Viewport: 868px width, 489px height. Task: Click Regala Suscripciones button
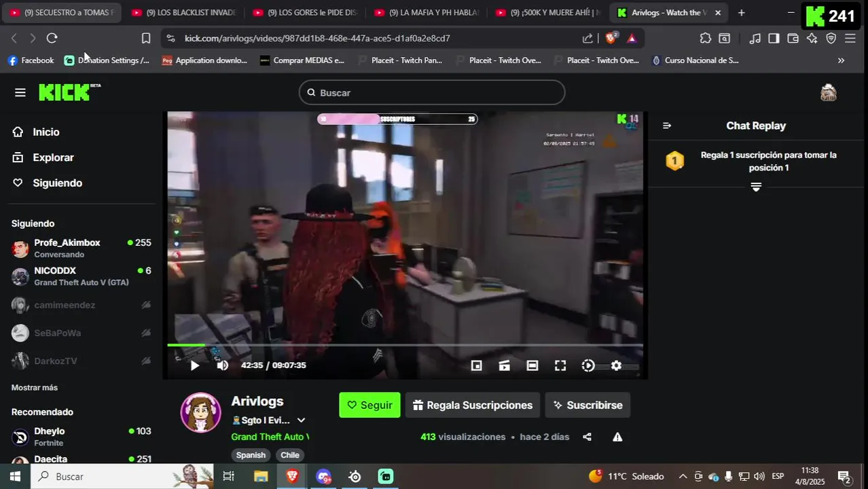(473, 405)
